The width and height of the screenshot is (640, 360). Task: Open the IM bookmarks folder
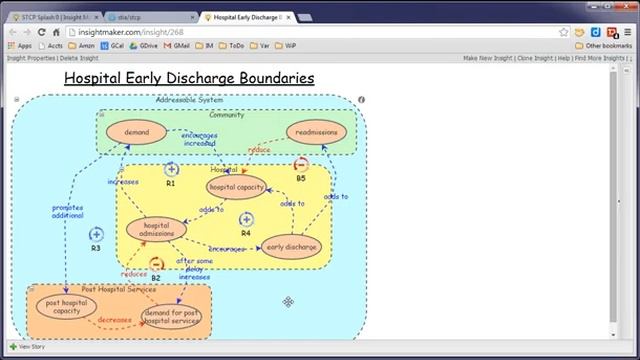point(204,46)
